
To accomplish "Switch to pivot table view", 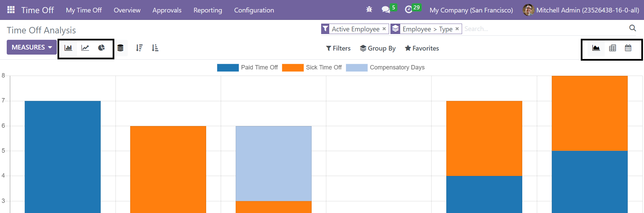I will click(x=613, y=48).
